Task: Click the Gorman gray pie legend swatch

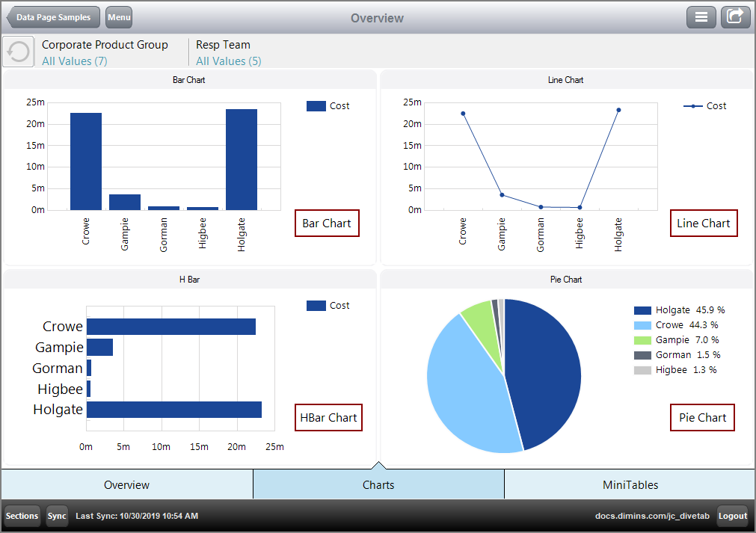Action: click(x=642, y=355)
